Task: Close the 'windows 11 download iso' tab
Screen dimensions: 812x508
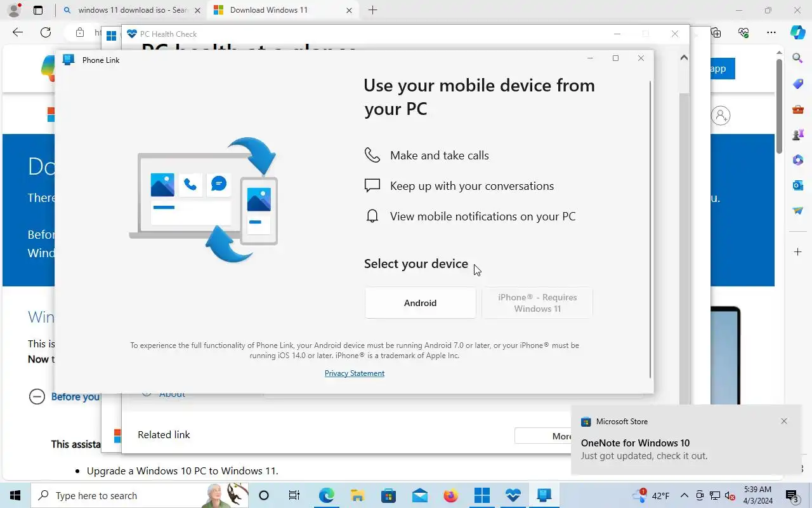Action: click(197, 10)
